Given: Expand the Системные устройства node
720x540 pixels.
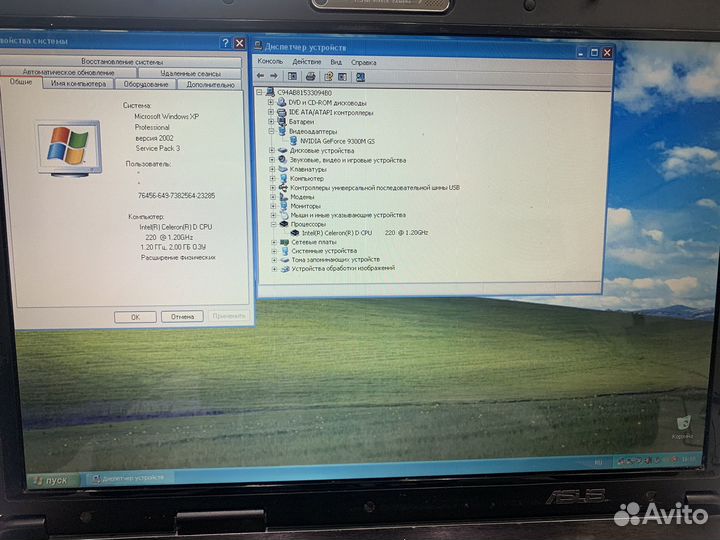Looking at the screenshot, I should 274,251.
